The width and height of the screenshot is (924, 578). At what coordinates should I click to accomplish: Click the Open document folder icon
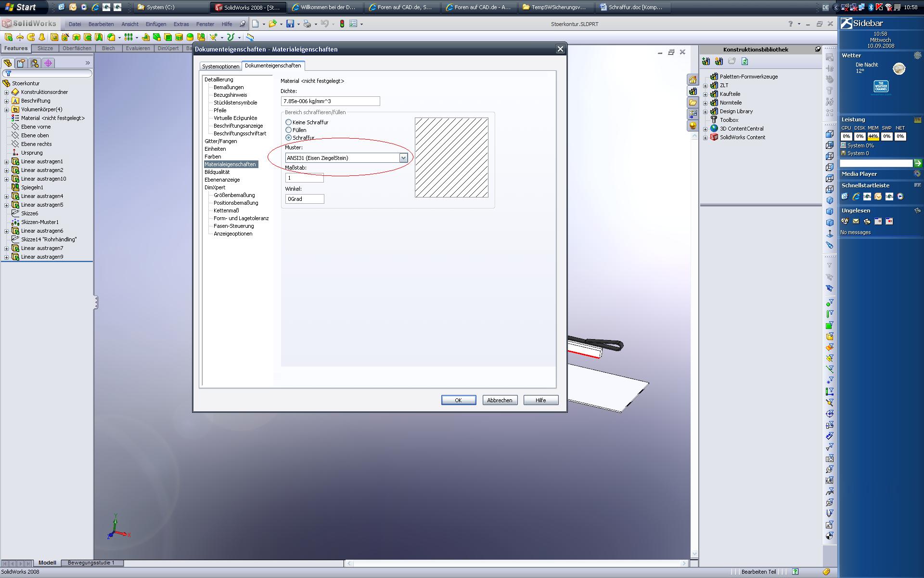[x=273, y=24]
